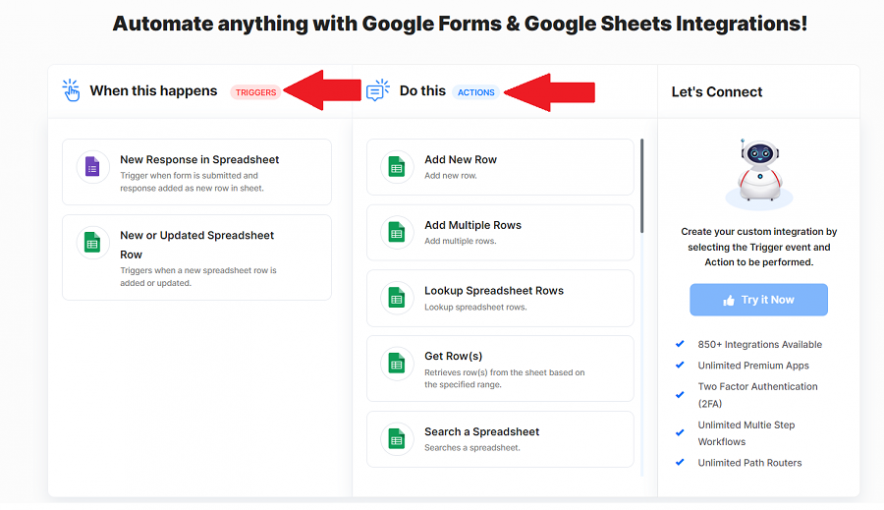Click the Unlimited Multie Step Workflows text
Image resolution: width=884 pixels, height=510 pixels.
coord(746,433)
